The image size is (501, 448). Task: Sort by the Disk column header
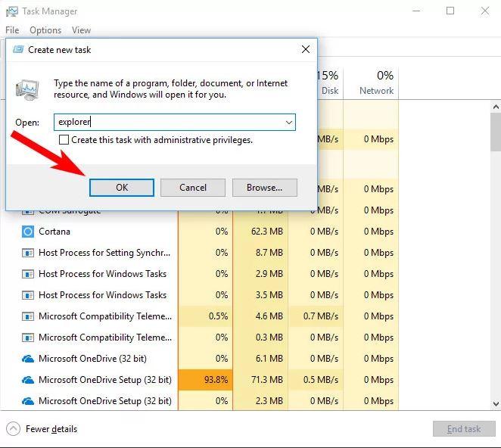pyautogui.click(x=330, y=83)
